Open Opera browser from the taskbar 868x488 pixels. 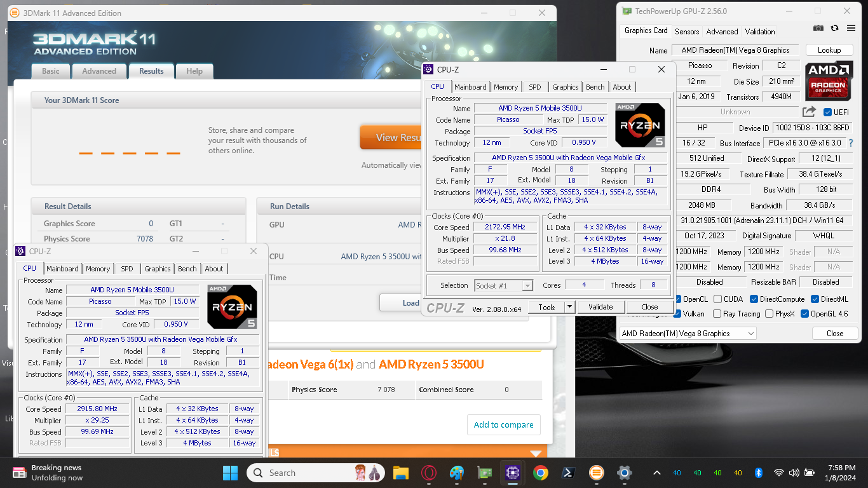pyautogui.click(x=428, y=473)
